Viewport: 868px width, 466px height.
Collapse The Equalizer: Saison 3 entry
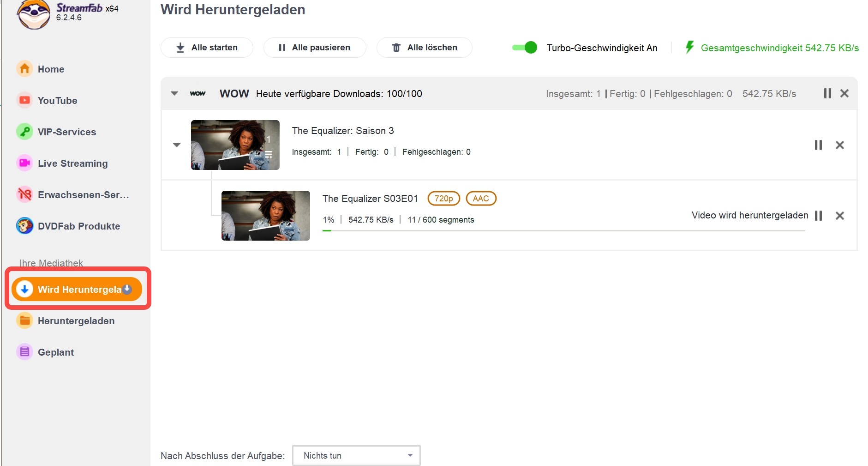pyautogui.click(x=177, y=145)
